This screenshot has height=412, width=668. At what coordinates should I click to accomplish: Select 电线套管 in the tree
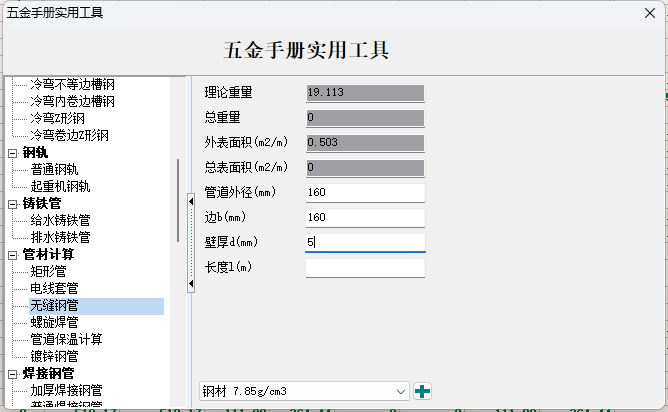[55, 288]
